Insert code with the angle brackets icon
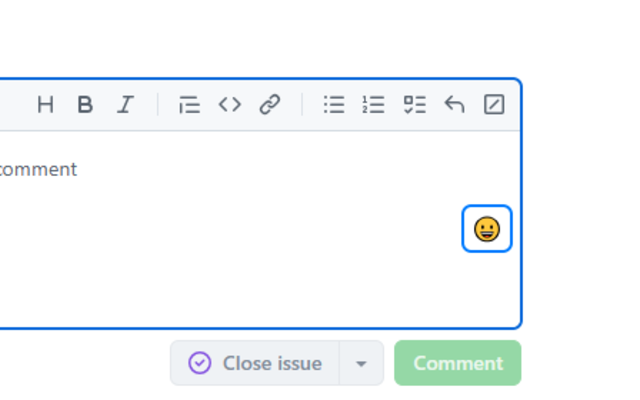 [230, 104]
